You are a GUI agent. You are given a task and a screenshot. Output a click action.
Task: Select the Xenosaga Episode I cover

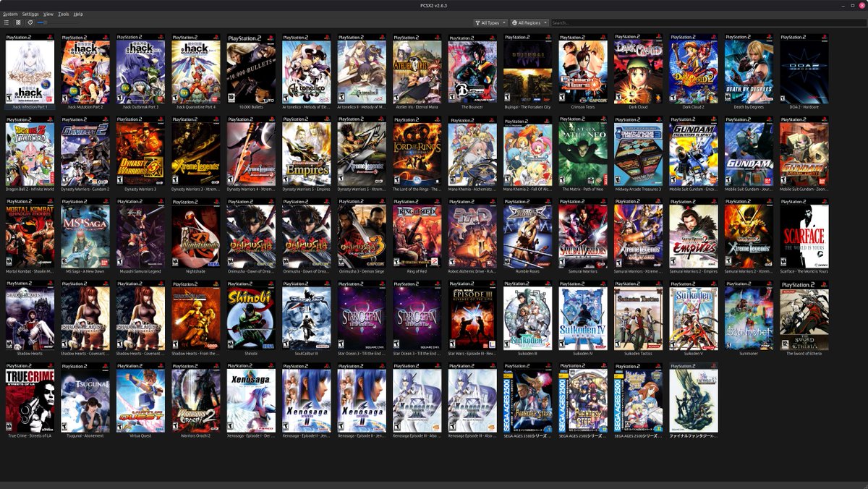click(x=251, y=399)
